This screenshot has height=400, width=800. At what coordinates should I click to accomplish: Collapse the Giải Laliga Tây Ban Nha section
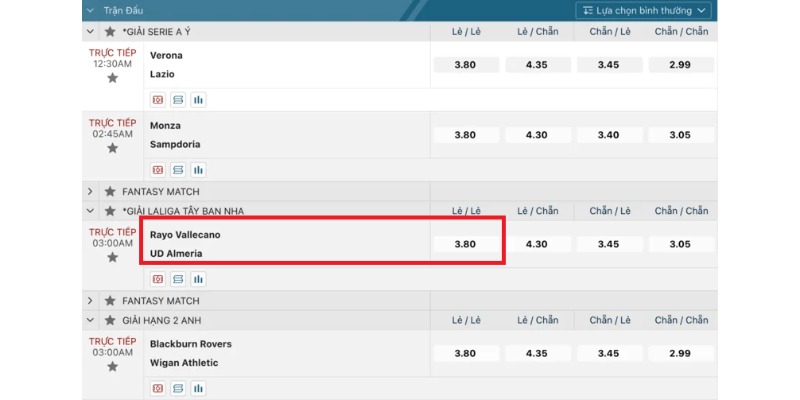91,211
